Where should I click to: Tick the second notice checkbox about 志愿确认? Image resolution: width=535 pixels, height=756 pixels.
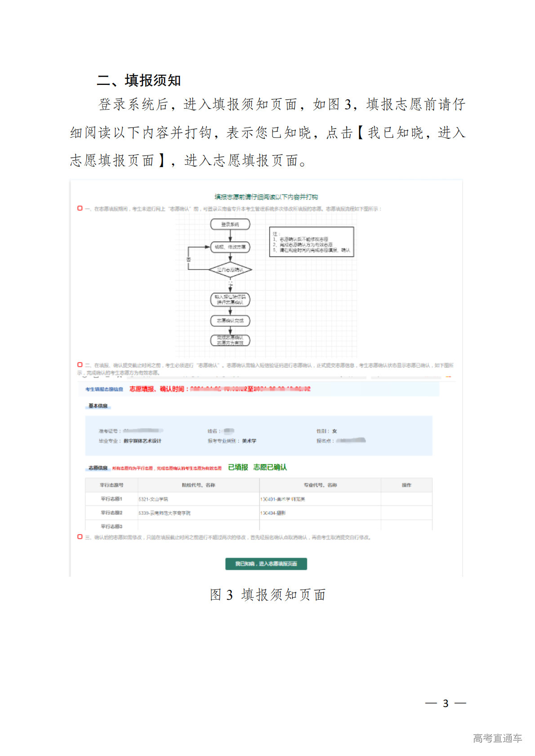pyautogui.click(x=80, y=365)
